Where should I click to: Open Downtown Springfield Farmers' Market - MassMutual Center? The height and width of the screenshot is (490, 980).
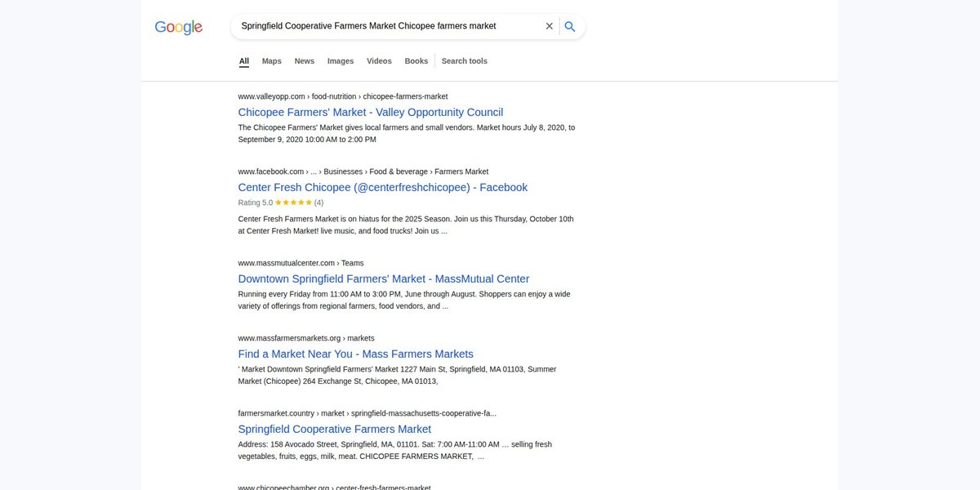384,279
